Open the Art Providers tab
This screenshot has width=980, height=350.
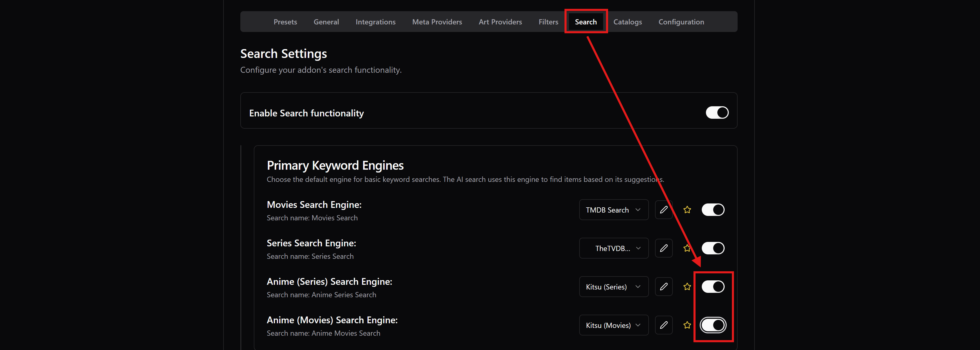point(500,22)
